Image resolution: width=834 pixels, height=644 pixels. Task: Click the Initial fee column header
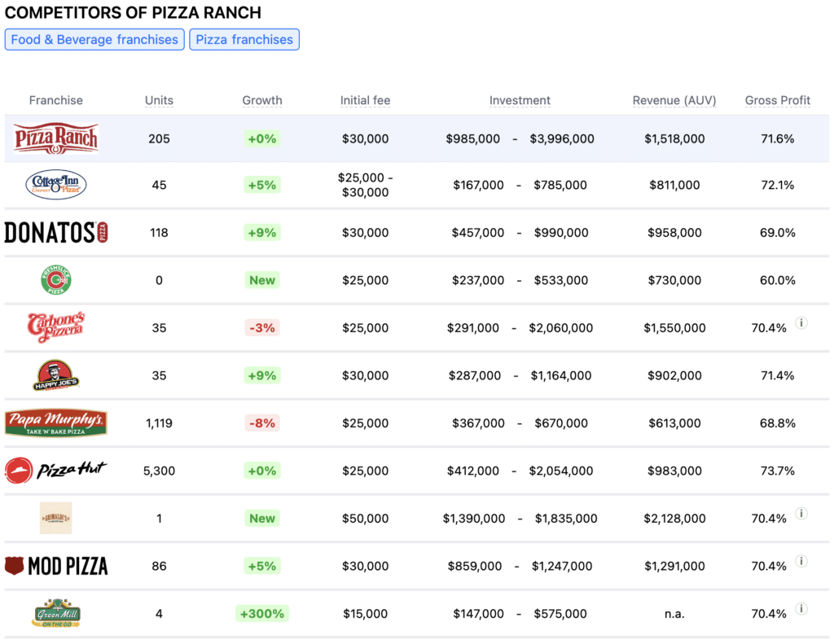[x=366, y=100]
